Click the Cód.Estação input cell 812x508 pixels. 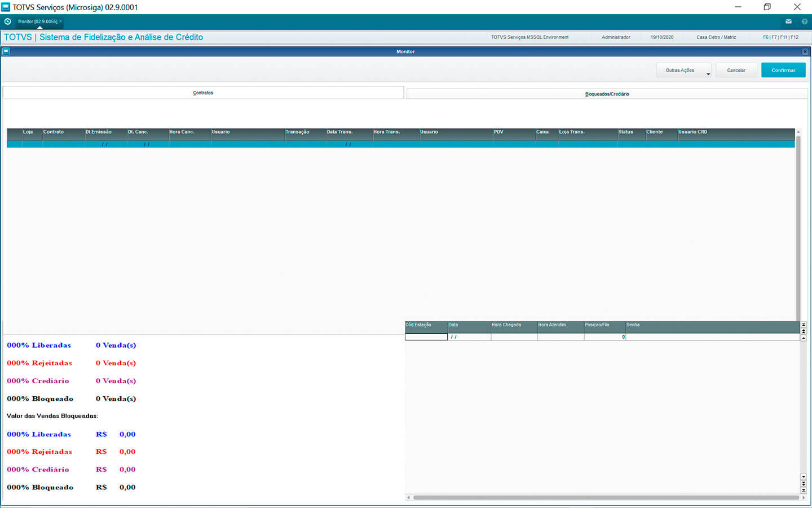click(x=426, y=337)
